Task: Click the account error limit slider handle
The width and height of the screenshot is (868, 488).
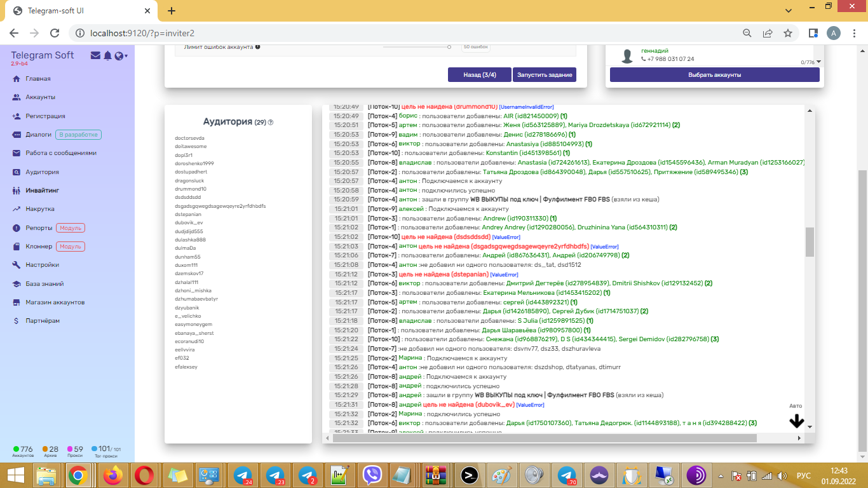Action: click(449, 47)
